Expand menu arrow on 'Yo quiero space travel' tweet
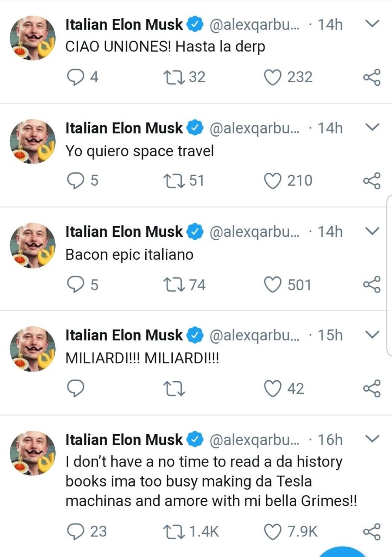The image size is (392, 557). [372, 127]
